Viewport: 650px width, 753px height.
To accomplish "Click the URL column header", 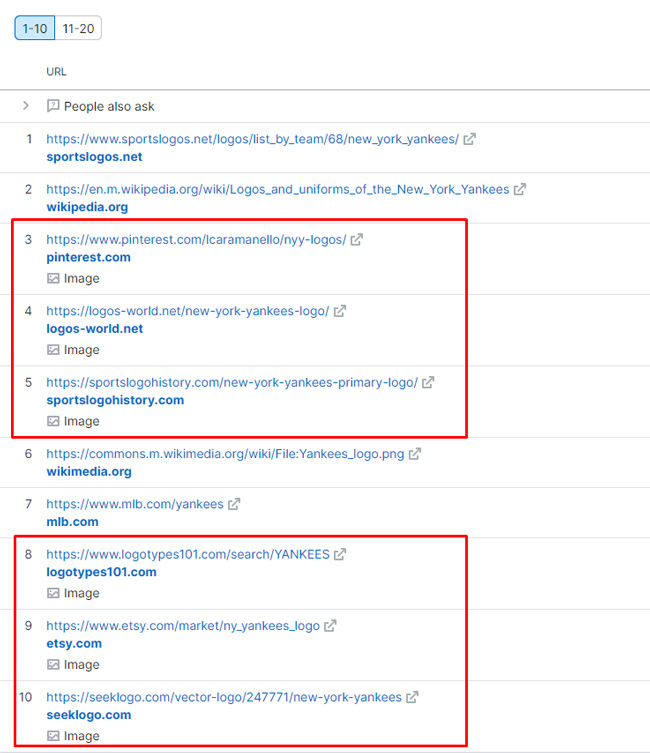I will [56, 72].
